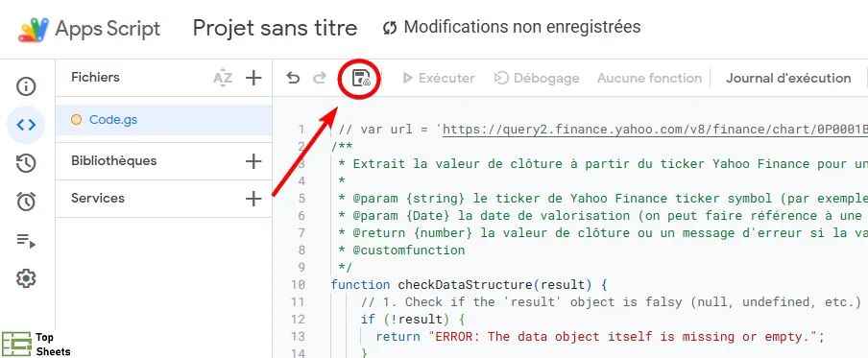Click the Exécuter run button
The width and height of the screenshot is (868, 358).
tap(439, 78)
